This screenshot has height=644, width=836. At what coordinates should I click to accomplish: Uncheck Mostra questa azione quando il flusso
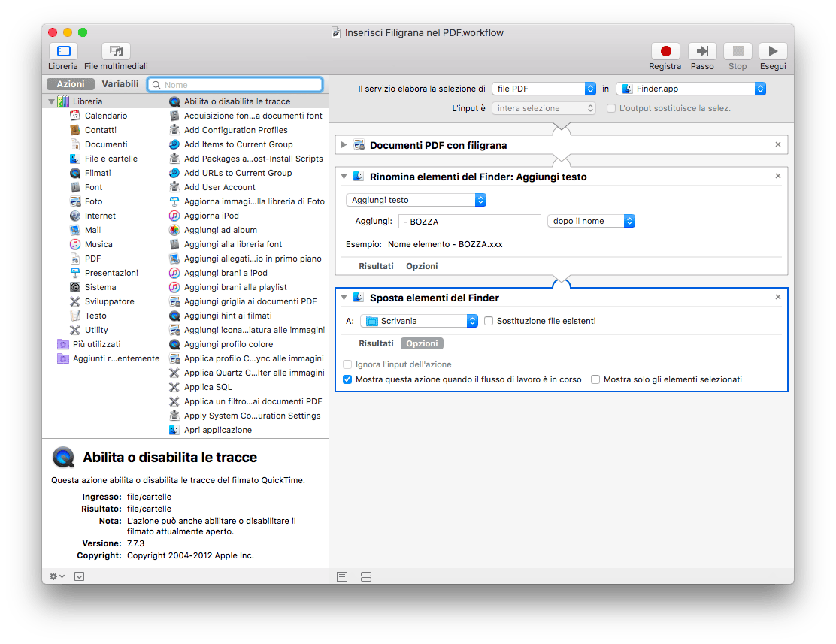tap(347, 379)
